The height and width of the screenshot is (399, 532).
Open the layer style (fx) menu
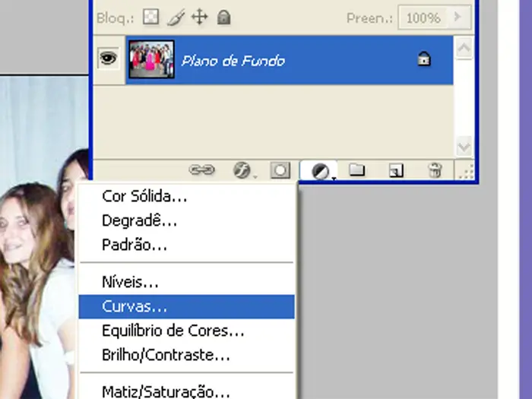point(242,171)
